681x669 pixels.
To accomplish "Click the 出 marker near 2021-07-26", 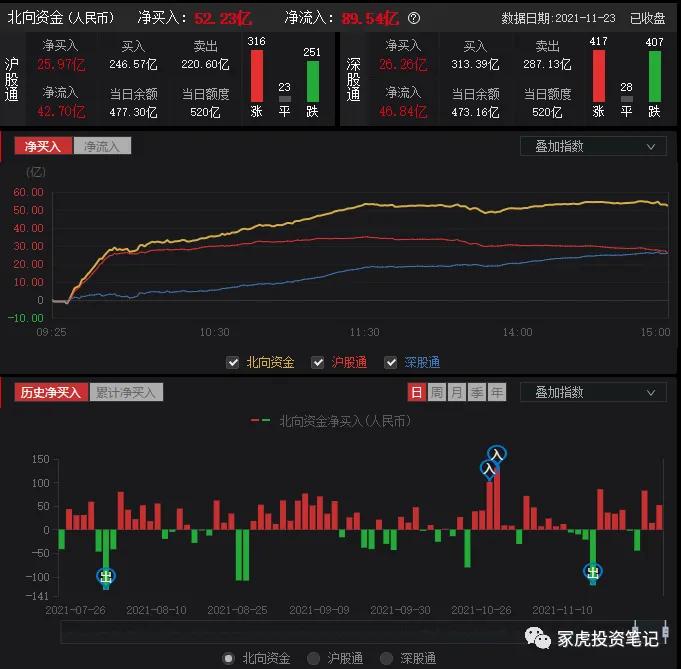I will (106, 576).
